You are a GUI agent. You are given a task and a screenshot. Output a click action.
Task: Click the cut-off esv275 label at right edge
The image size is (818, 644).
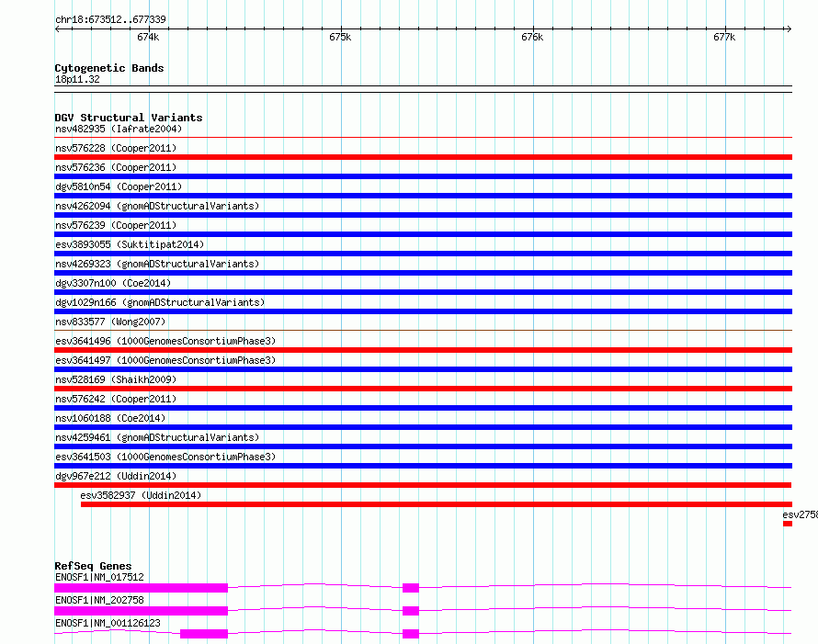tap(800, 514)
